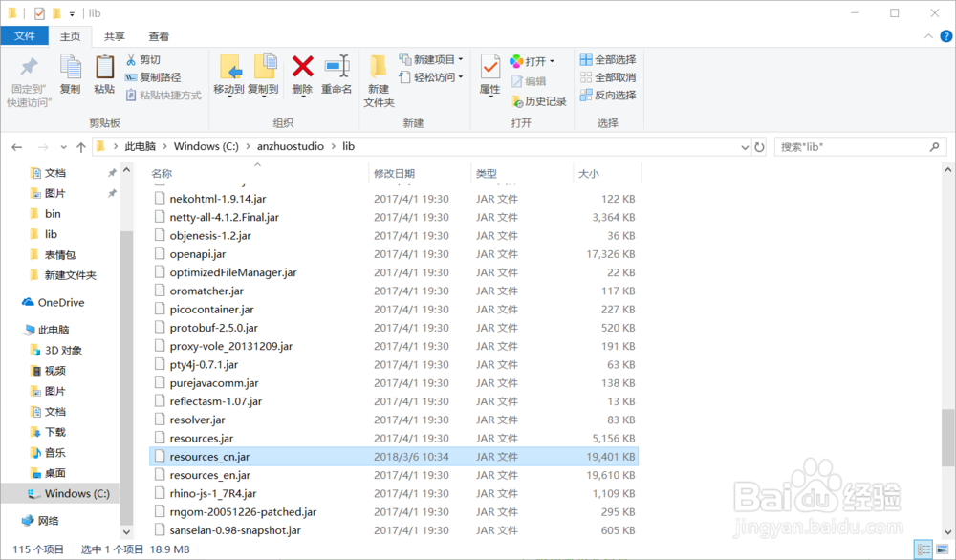Click the red Delete X icon
This screenshot has width=956, height=560.
tap(302, 67)
